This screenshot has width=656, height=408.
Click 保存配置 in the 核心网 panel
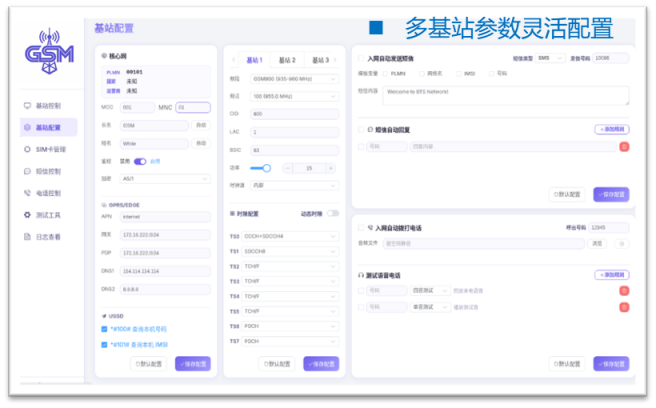click(193, 364)
